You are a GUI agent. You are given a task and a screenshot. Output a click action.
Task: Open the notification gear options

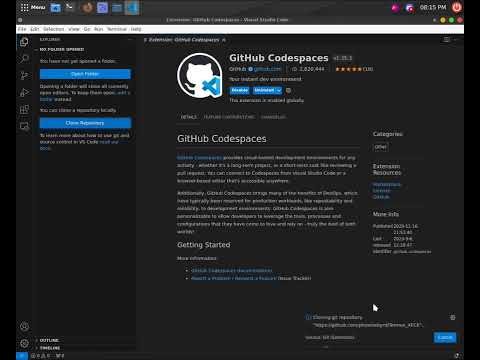(x=453, y=318)
